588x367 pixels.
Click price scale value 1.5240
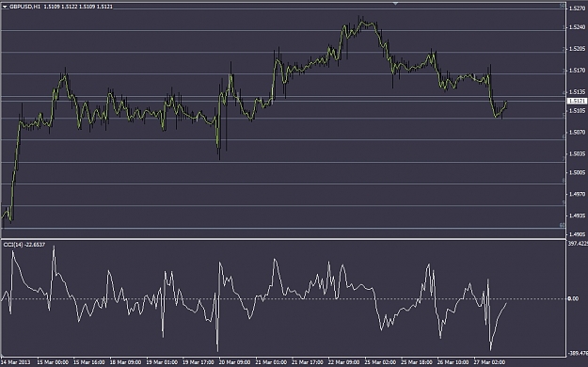(577, 27)
